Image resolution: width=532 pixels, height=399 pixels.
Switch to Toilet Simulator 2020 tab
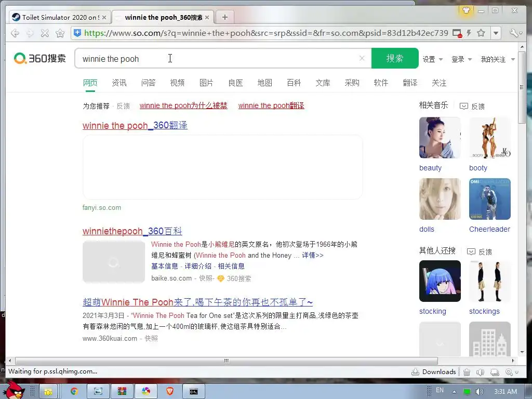(59, 17)
